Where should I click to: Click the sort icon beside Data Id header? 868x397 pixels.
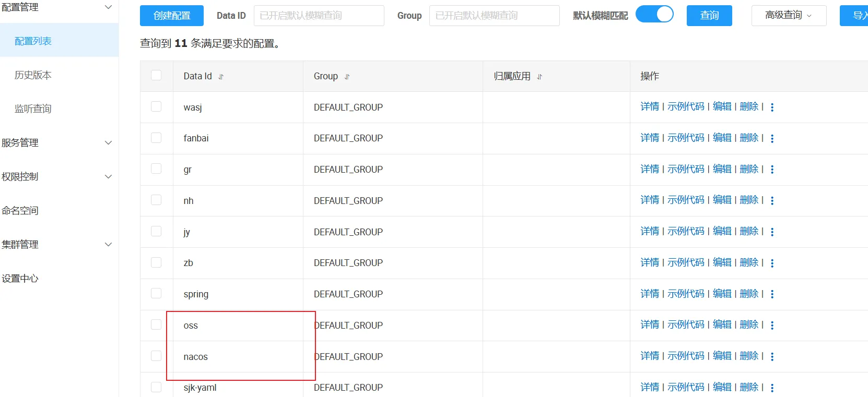coord(221,77)
